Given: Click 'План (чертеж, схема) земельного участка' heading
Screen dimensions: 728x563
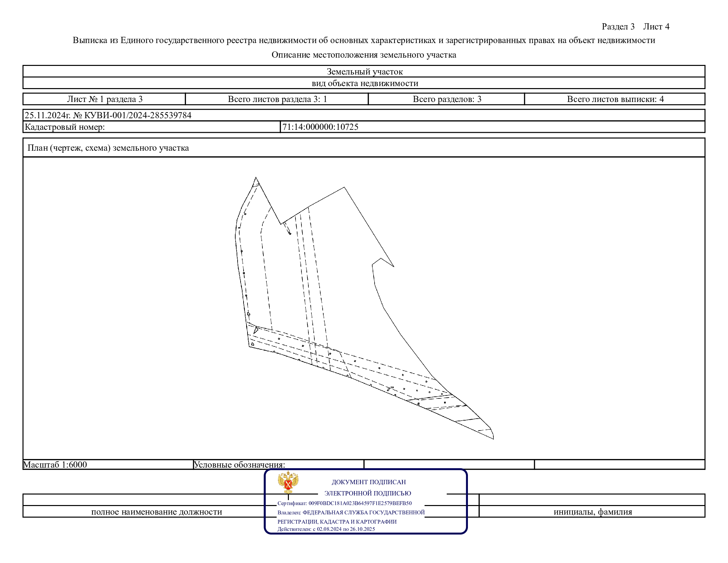Looking at the screenshot, I should point(108,148).
